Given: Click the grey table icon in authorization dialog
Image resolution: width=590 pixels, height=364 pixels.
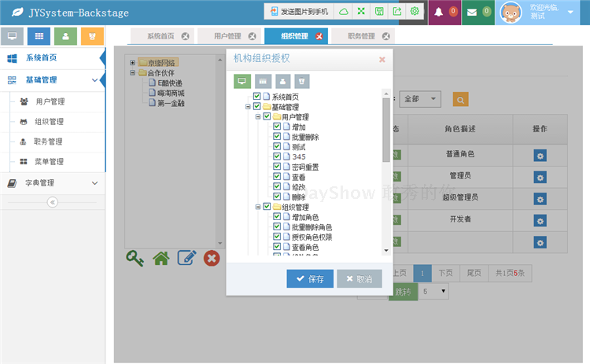Looking at the screenshot, I should (x=263, y=81).
